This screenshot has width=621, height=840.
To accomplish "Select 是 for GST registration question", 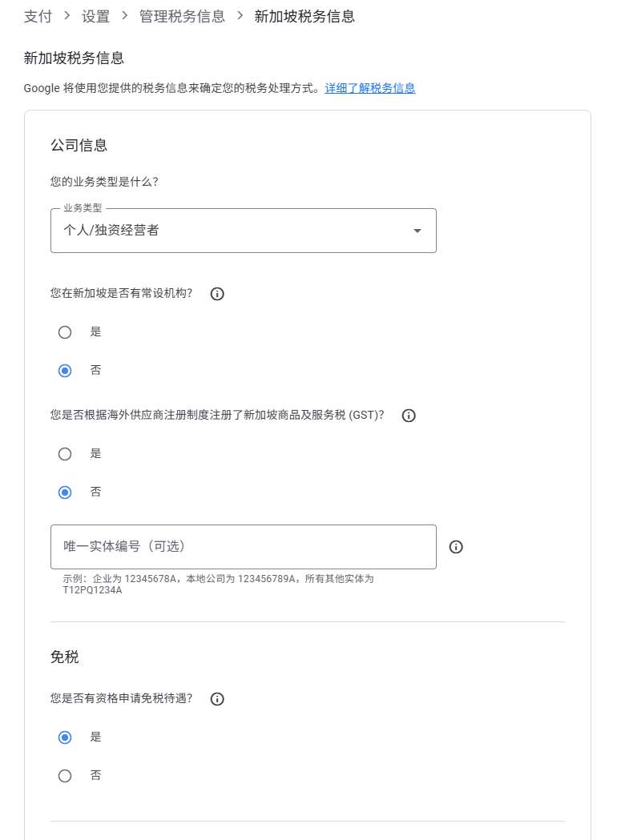I will pos(65,454).
